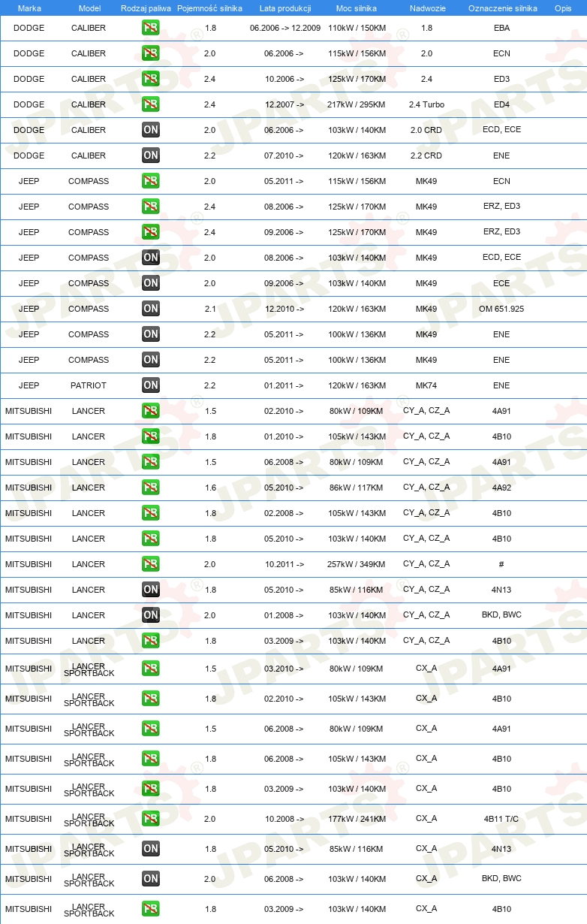Click the petrol icon for Lancer 1.6 4A92 row
This screenshot has width=587, height=924.
coord(151,488)
